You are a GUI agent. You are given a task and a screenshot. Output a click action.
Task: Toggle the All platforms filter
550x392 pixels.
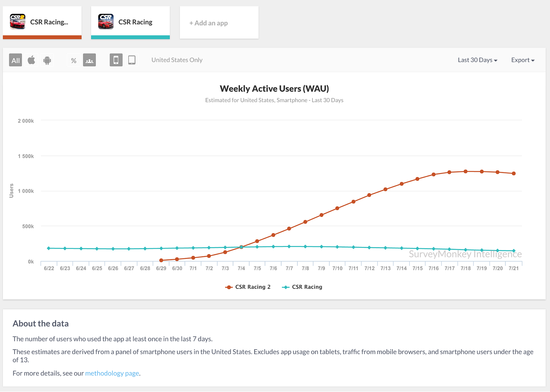(x=15, y=60)
